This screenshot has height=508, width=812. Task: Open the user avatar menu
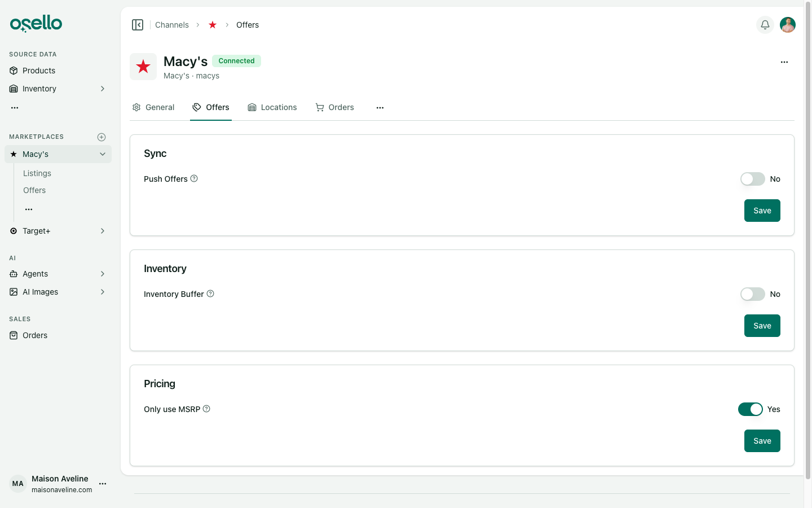[788, 25]
